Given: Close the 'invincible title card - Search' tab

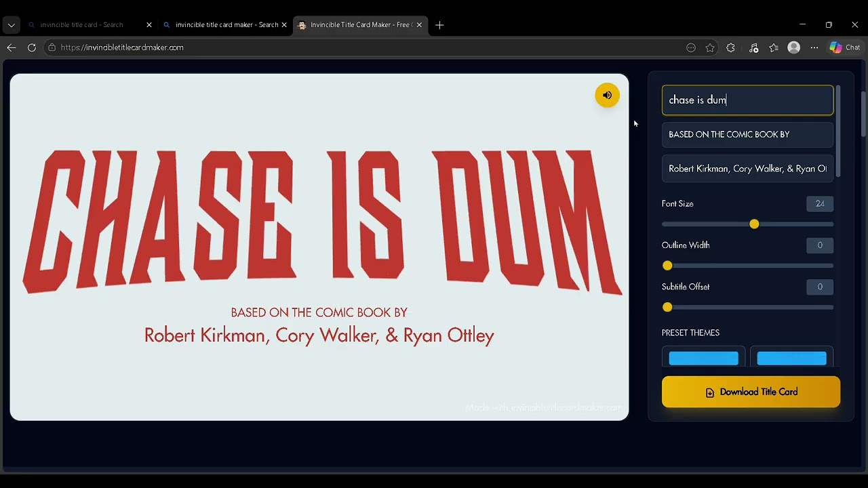Looking at the screenshot, I should [149, 25].
